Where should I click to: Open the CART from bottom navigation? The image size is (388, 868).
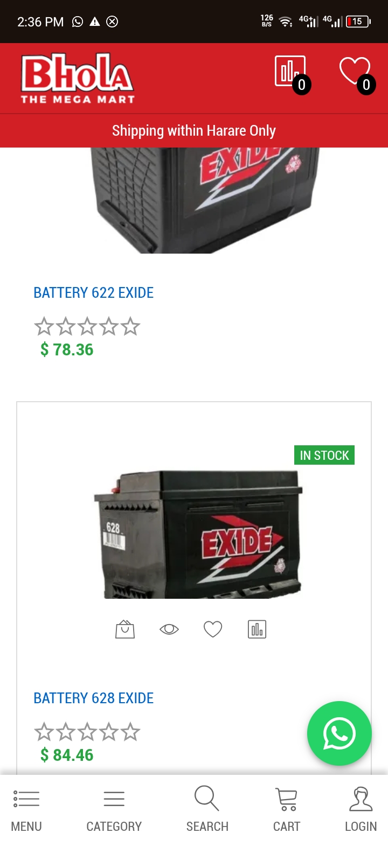[287, 810]
